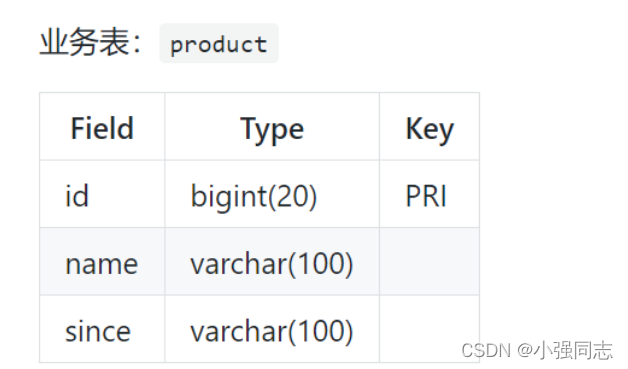The height and width of the screenshot is (369, 628).
Task: Click the Key column header
Action: (429, 128)
